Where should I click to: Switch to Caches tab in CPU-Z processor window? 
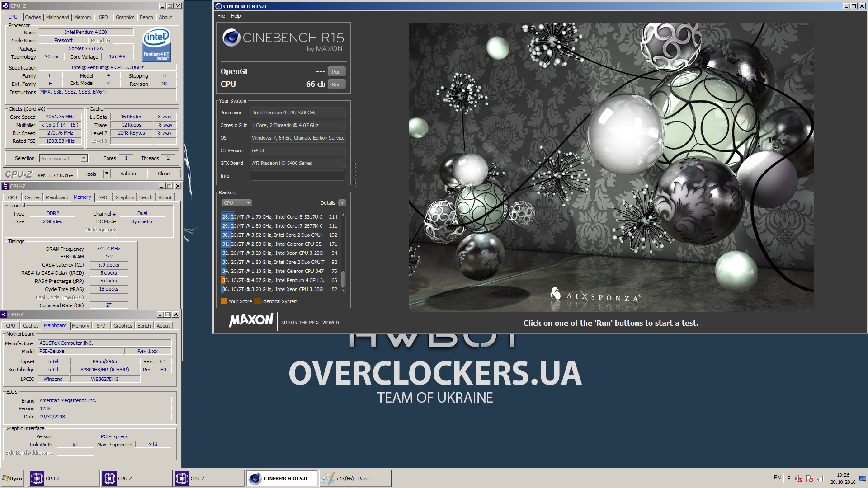(33, 17)
